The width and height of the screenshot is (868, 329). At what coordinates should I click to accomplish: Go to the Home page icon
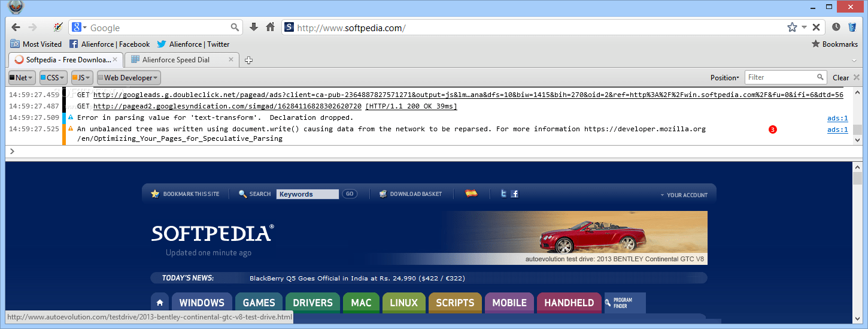tap(271, 28)
